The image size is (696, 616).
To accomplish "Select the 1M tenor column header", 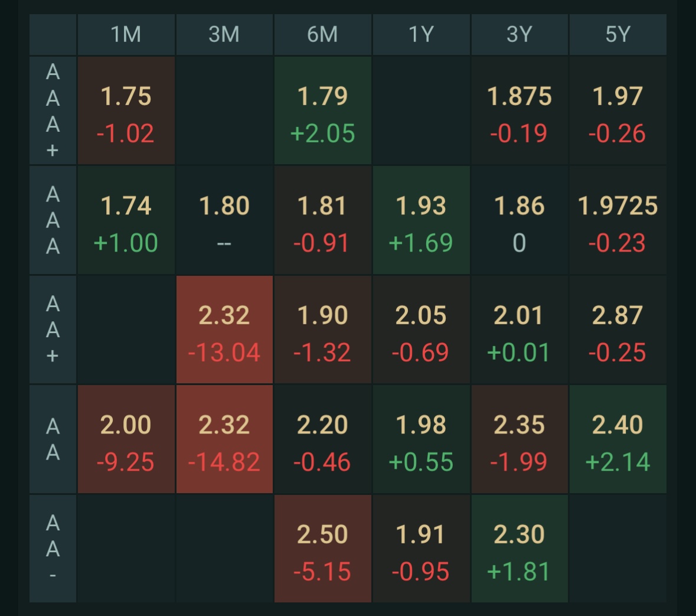I will pyautogui.click(x=126, y=34).
